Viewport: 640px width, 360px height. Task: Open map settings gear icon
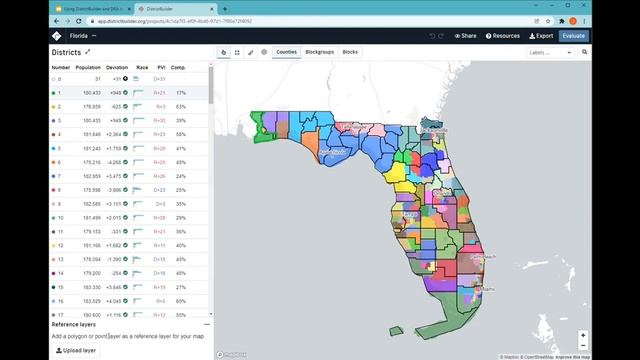coord(264,52)
